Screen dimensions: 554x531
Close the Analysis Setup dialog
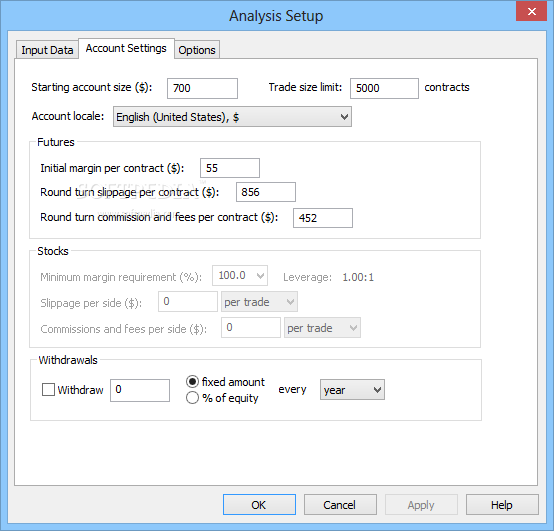[x=531, y=11]
